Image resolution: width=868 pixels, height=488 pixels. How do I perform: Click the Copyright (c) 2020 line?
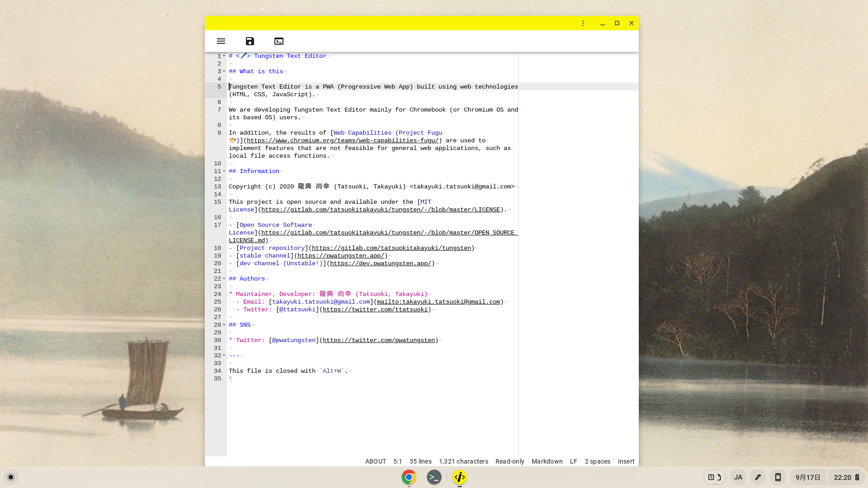pyautogui.click(x=372, y=187)
